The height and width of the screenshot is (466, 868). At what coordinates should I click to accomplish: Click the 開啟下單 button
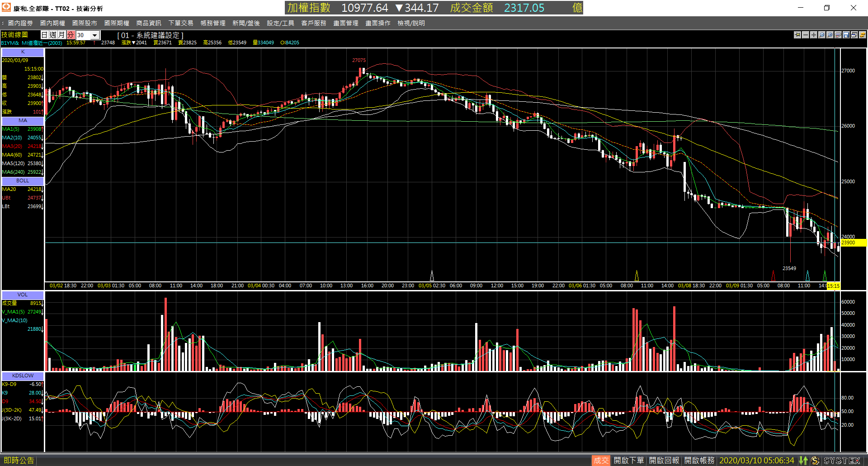tap(629, 461)
